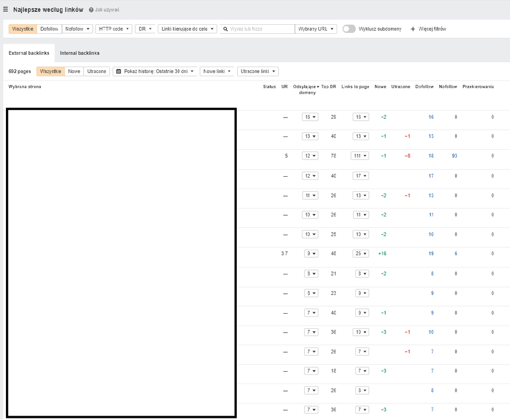Toggle the Wyklucz subdomeny switch
510x420 pixels.
click(349, 29)
